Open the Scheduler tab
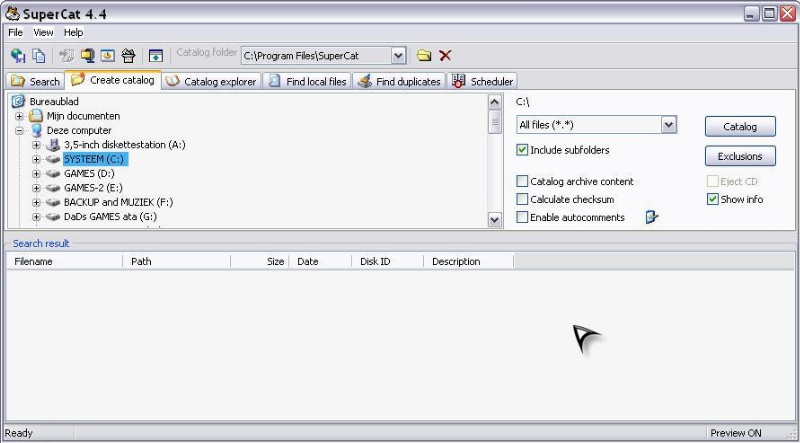 coord(483,81)
